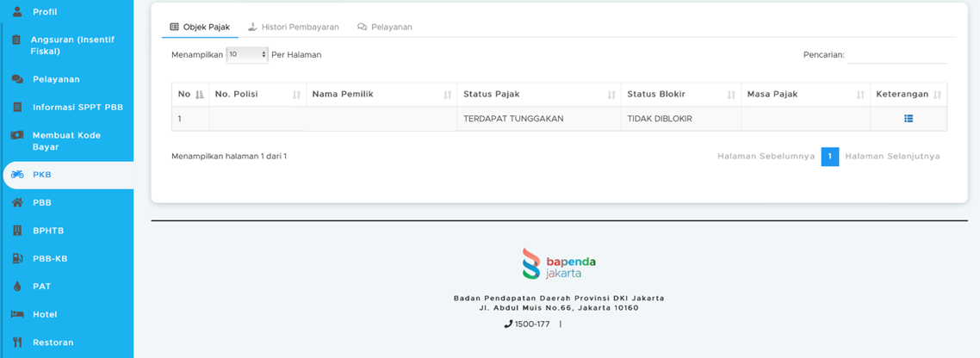Click the fuel pump icon for PBB-KB
Screen dimensions: 980x358
(x=17, y=259)
